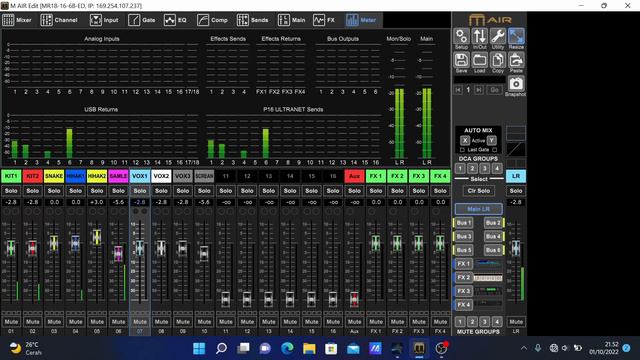Switch to the Comp tab
This screenshot has width=640, height=360.
point(212,20)
